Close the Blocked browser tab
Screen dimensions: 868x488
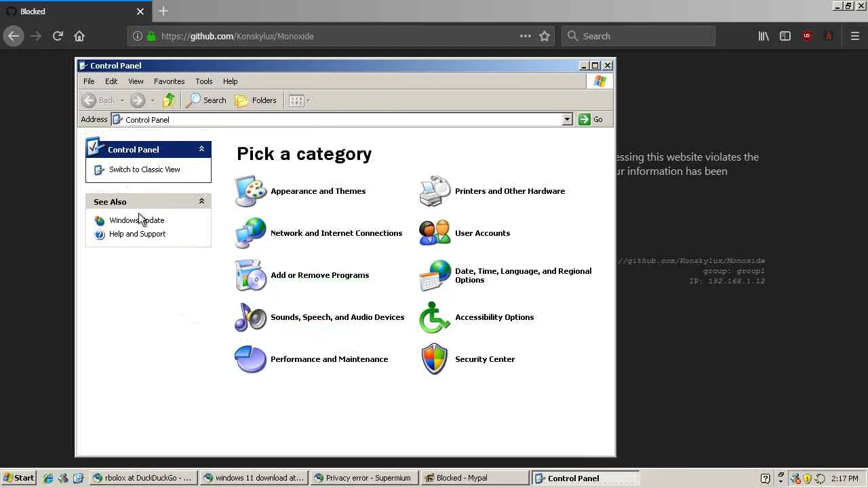140,12
